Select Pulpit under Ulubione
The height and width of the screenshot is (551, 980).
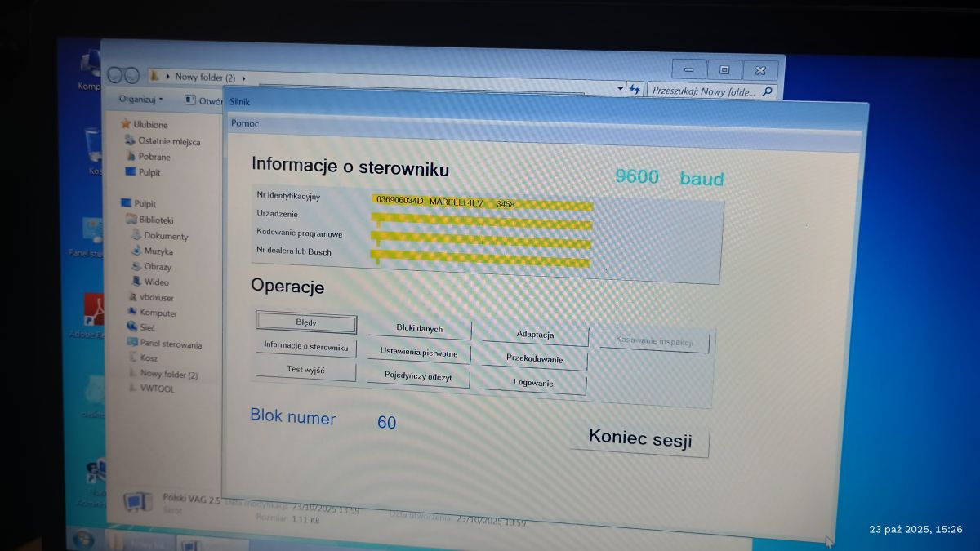(143, 172)
